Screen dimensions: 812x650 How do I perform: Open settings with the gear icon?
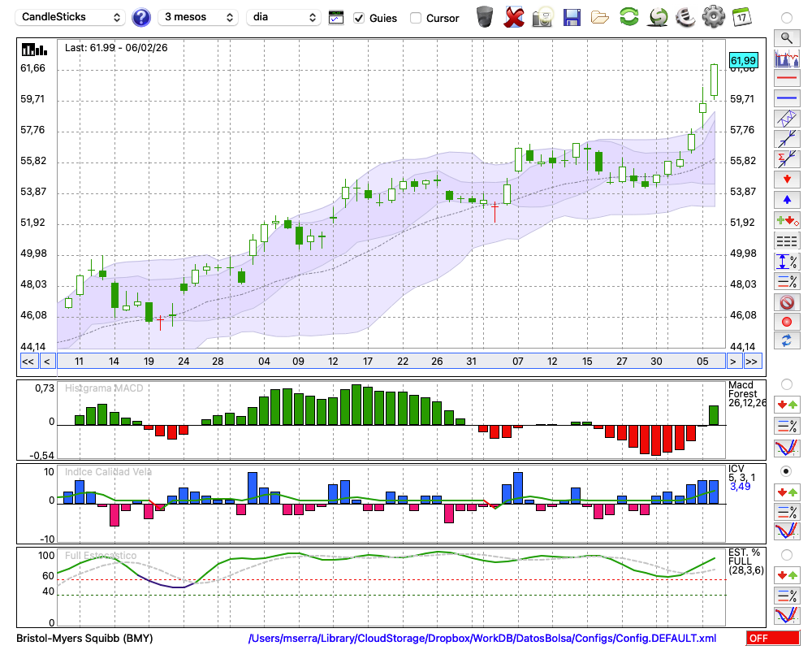(713, 16)
